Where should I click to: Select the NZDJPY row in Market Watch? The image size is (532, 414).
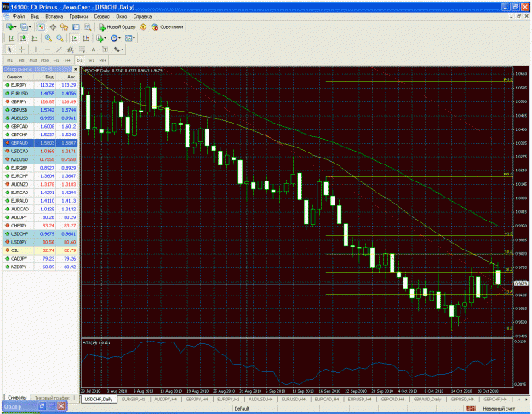[x=40, y=267]
